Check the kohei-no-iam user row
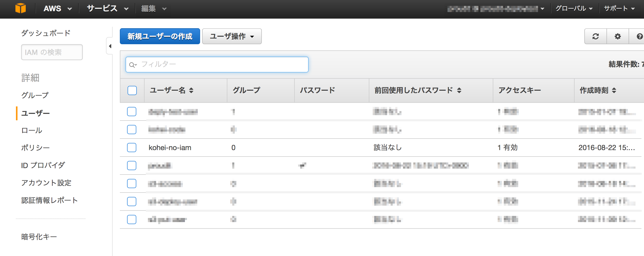The width and height of the screenshot is (644, 256). tap(131, 148)
